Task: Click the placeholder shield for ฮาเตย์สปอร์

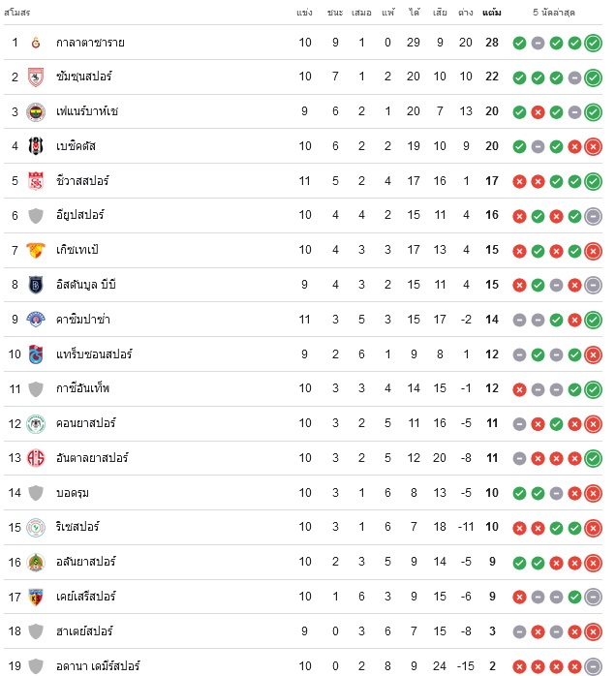Action: point(36,631)
